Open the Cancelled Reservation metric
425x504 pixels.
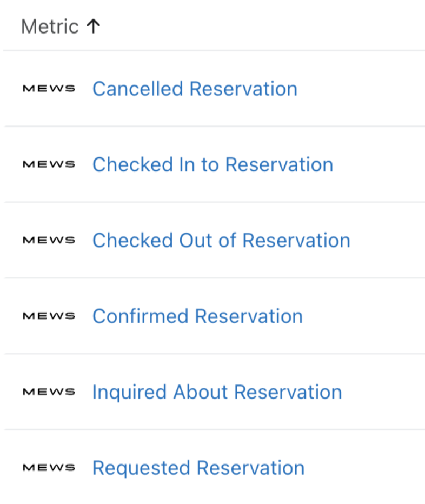coord(195,89)
